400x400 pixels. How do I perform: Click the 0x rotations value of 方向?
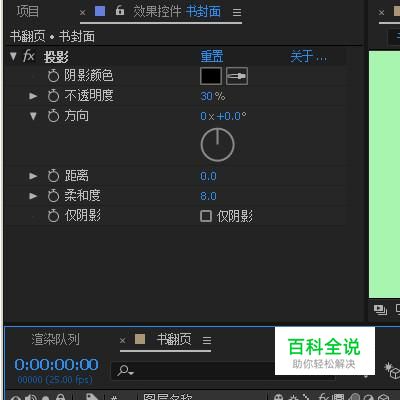tap(207, 116)
